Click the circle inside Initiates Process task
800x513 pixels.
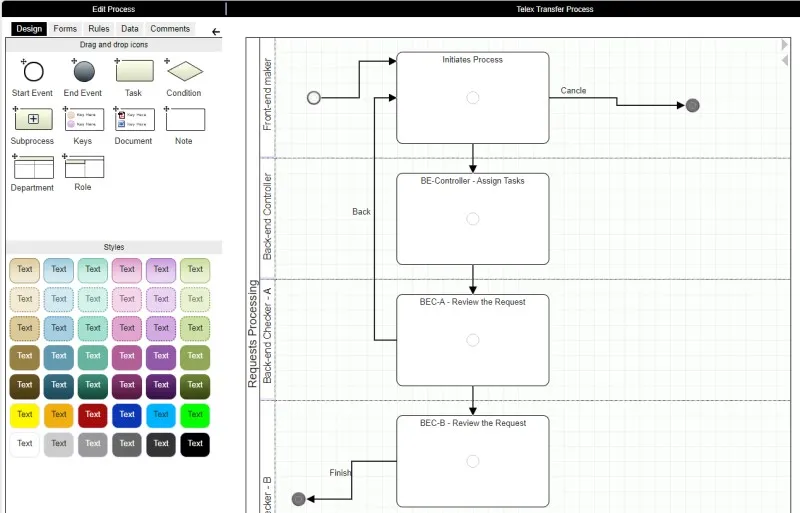(x=473, y=97)
